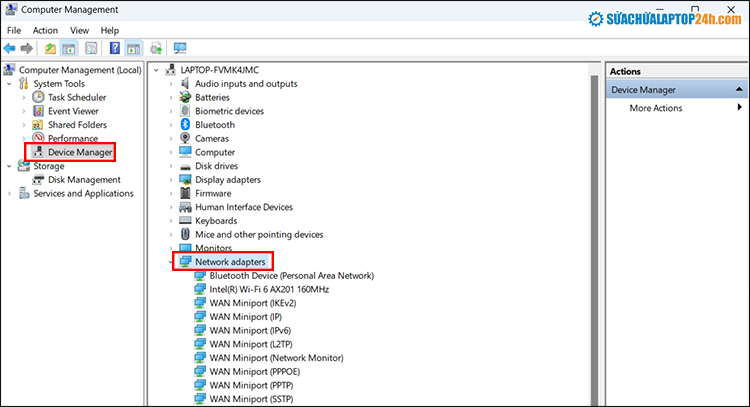This screenshot has height=407, width=750.
Task: Click the Audio inputs speaker icon
Action: 185,84
